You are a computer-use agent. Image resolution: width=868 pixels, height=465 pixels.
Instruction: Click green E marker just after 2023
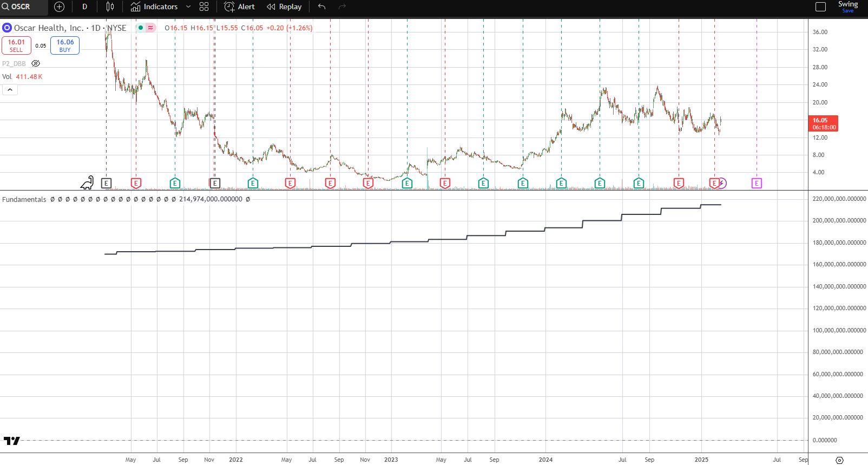[x=407, y=184]
